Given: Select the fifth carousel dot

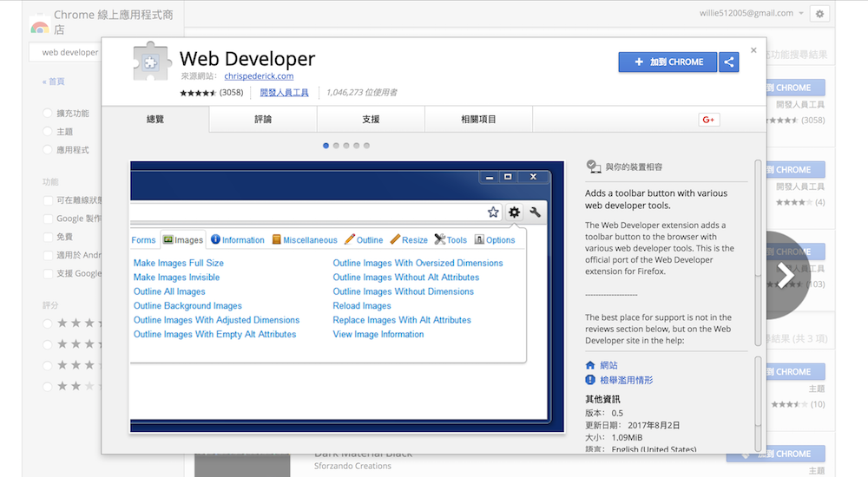Looking at the screenshot, I should 366,146.
